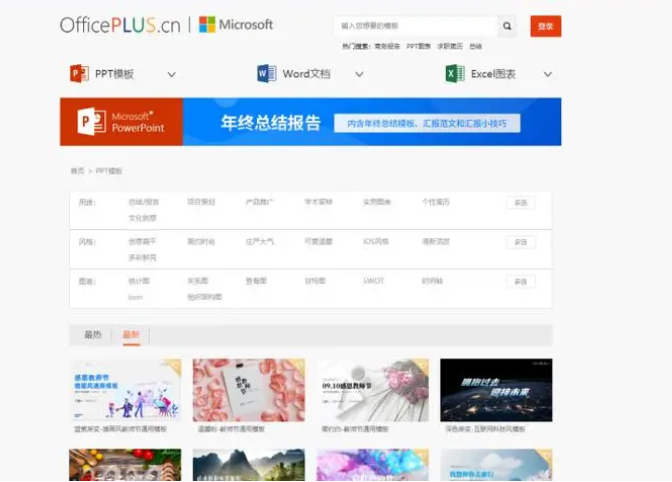Screen dimensions: 672x482
Task: Open the pink rose petals template thumbnail
Action: point(249,390)
